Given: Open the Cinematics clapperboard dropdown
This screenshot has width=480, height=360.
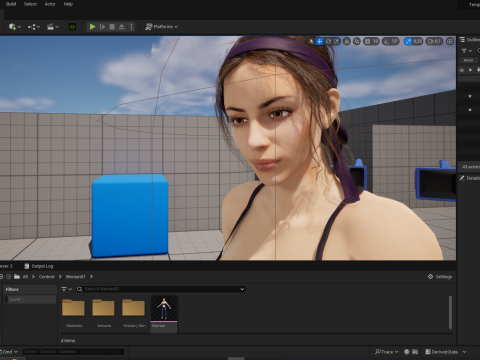Looking at the screenshot, I should pyautogui.click(x=53, y=27).
